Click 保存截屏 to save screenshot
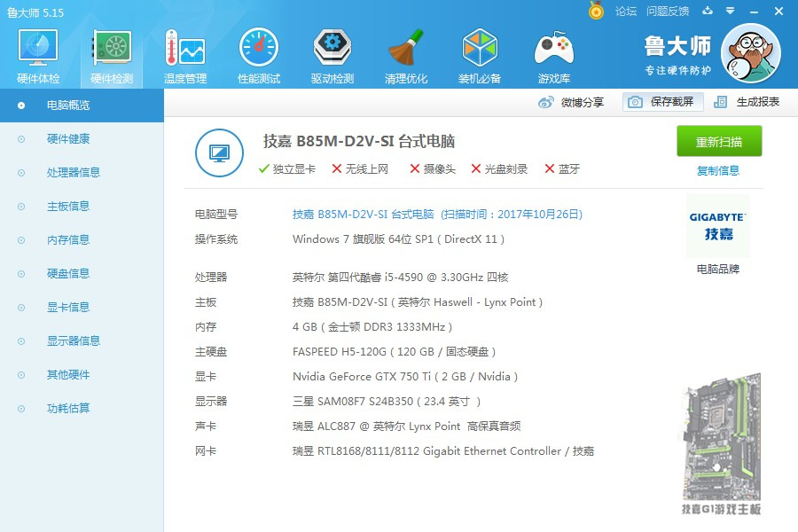 point(662,102)
